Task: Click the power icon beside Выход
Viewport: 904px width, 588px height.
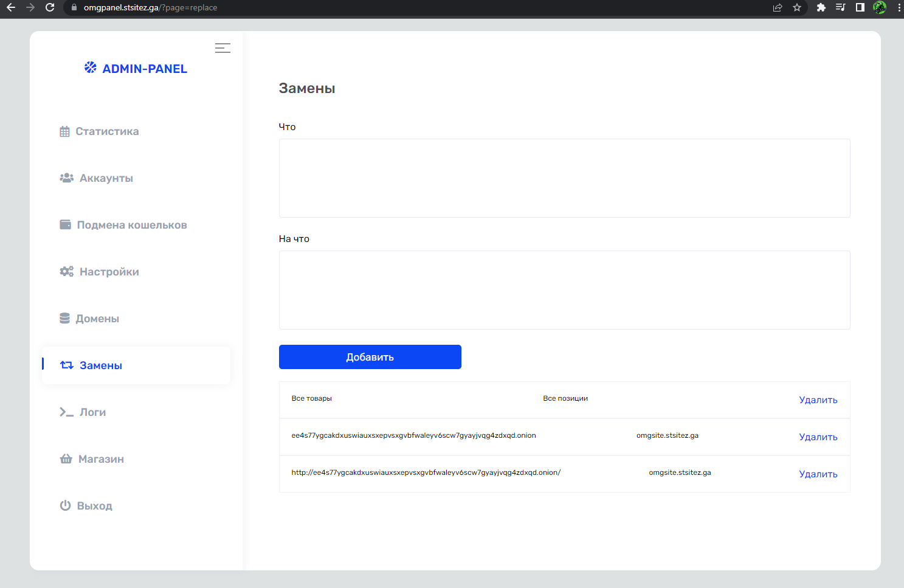Action: 65,506
